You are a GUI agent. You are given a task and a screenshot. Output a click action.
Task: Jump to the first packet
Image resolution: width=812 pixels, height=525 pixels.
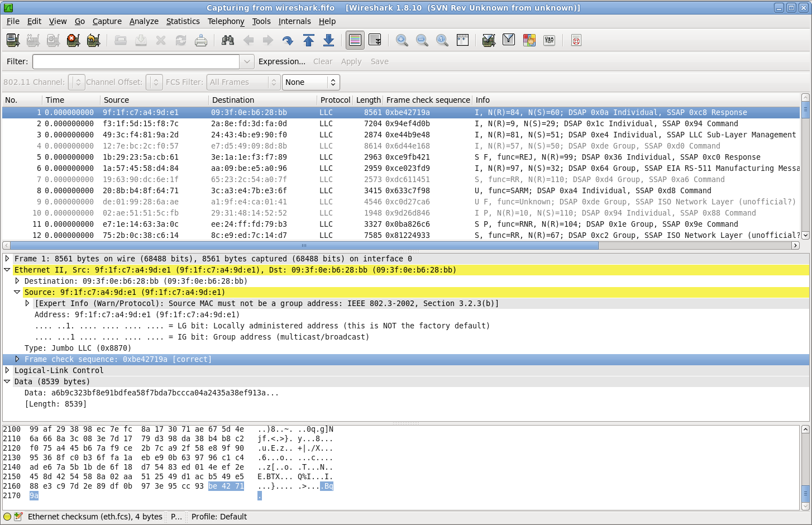(x=308, y=40)
